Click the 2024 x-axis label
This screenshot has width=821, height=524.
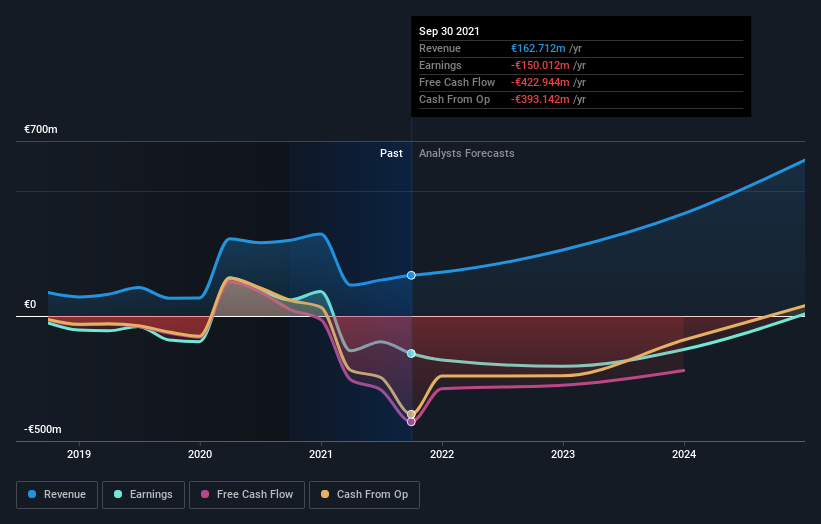click(x=684, y=454)
